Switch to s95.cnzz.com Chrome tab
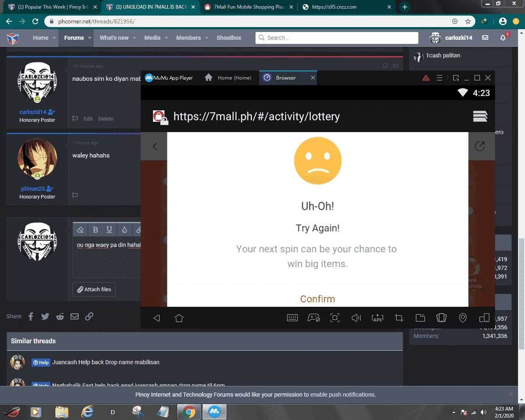This screenshot has height=420, width=525. point(347,7)
